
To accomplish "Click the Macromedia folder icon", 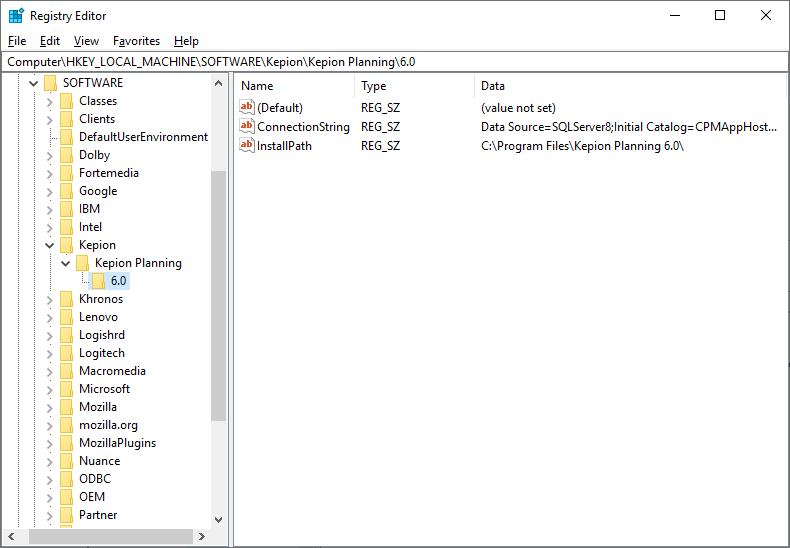I will (x=67, y=371).
